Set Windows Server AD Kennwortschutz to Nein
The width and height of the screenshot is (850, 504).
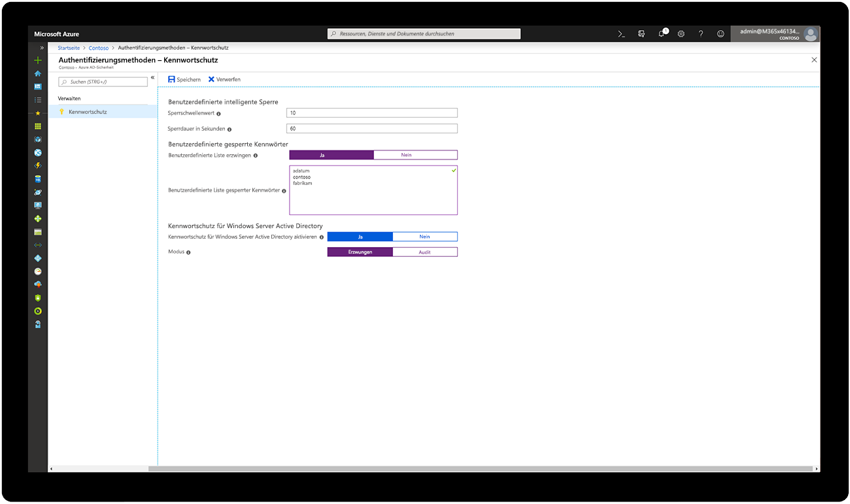425,237
